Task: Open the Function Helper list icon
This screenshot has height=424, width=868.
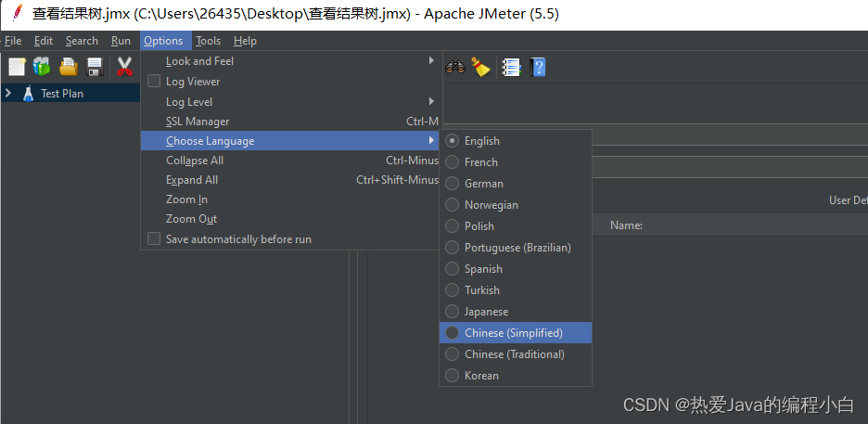Action: [x=511, y=67]
